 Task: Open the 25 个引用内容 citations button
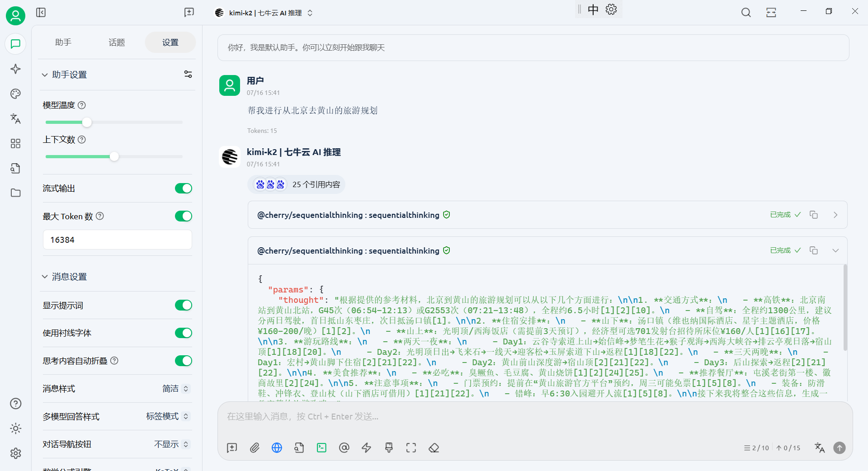[x=297, y=184]
